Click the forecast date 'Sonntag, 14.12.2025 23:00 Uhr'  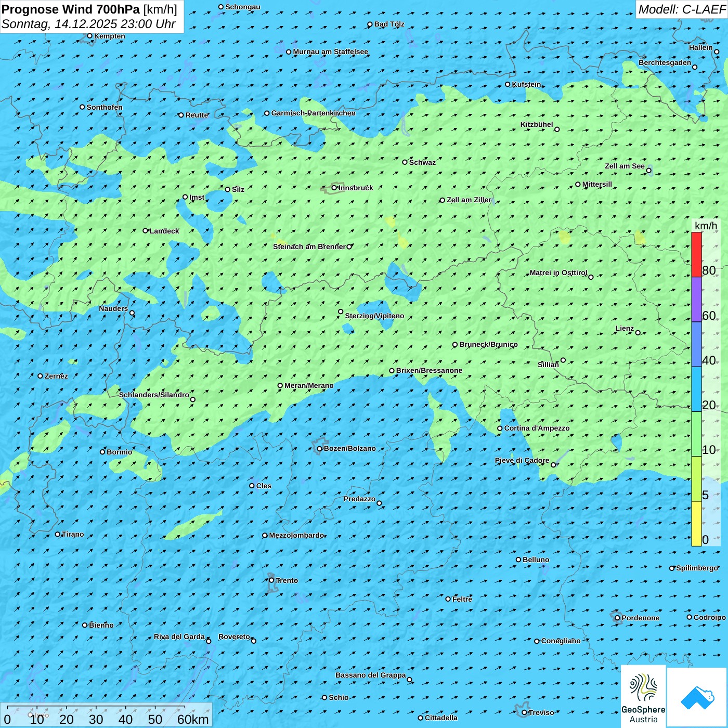[x=88, y=24]
